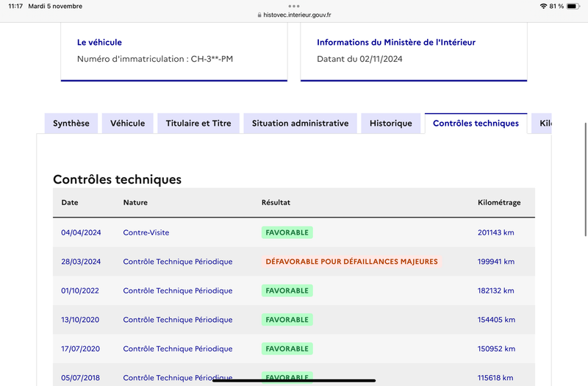This screenshot has width=588, height=386.
Task: Tap the histovec.interieur.gouv.fr address bar
Action: (x=294, y=15)
